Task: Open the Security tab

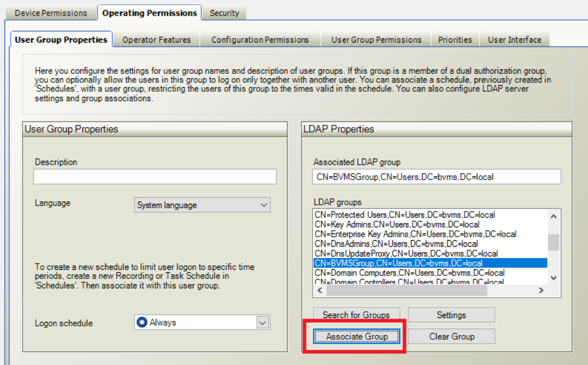Action: pyautogui.click(x=224, y=13)
